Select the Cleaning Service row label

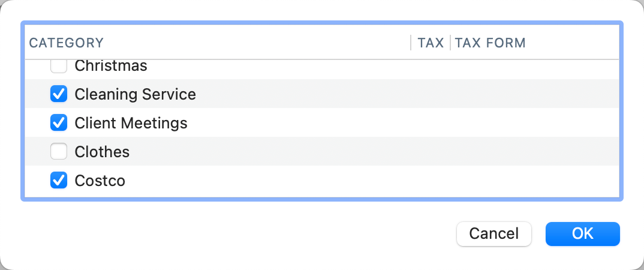pyautogui.click(x=135, y=94)
